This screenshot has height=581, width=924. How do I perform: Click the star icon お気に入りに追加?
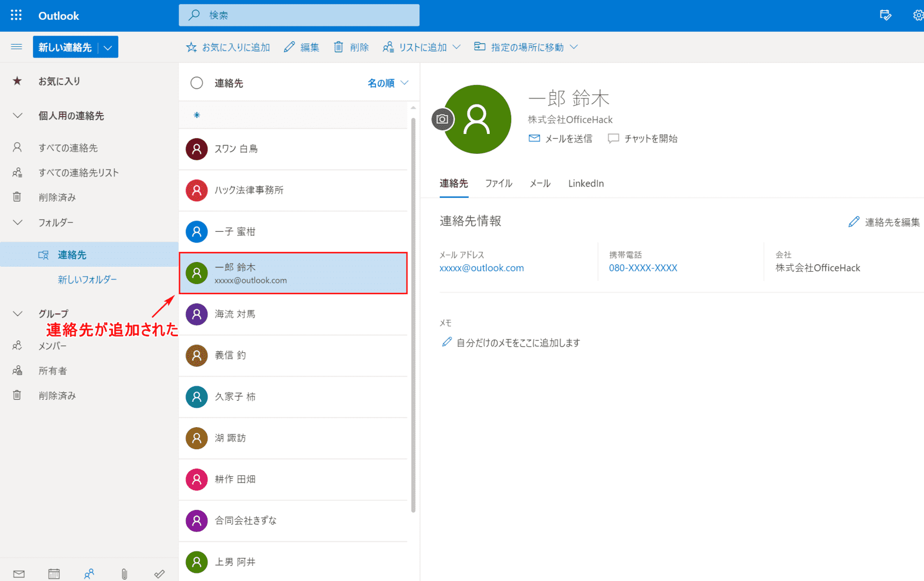pyautogui.click(x=191, y=47)
